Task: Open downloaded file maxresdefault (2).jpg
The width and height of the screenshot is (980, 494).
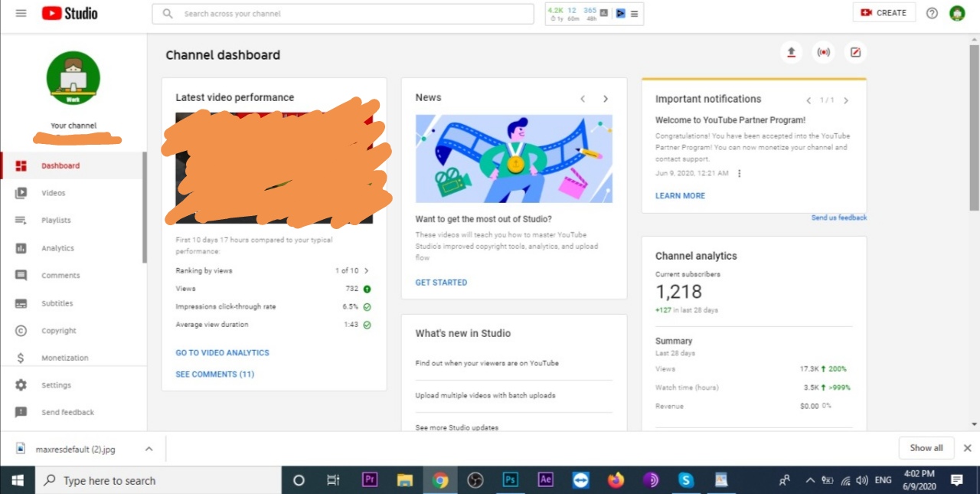Action: [x=76, y=450]
